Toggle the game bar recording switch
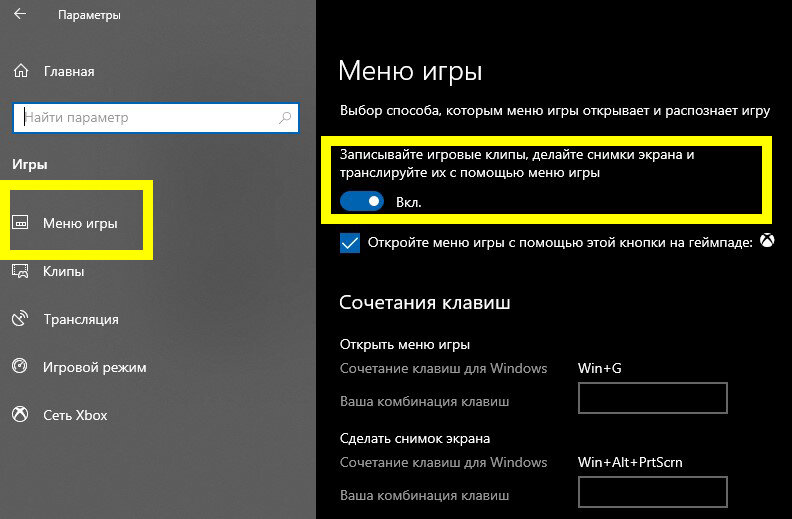 (362, 201)
